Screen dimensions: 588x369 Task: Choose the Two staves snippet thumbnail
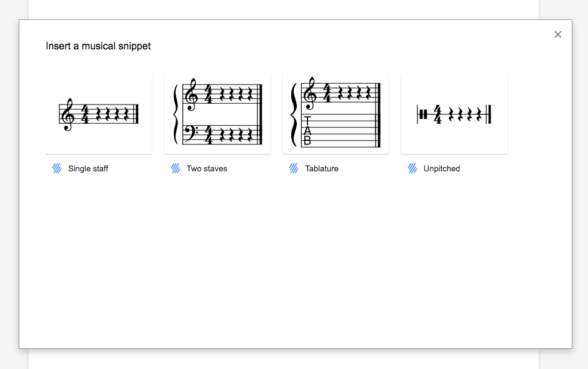(x=217, y=114)
